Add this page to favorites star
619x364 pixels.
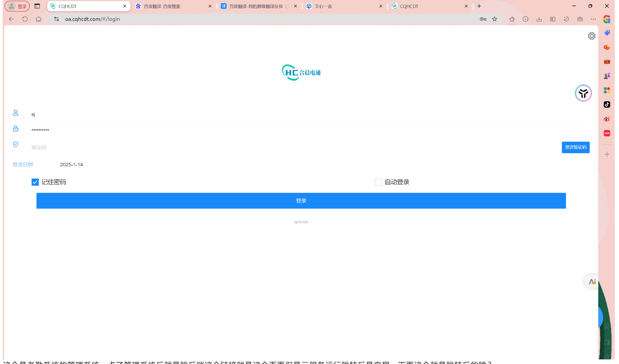[x=495, y=19]
